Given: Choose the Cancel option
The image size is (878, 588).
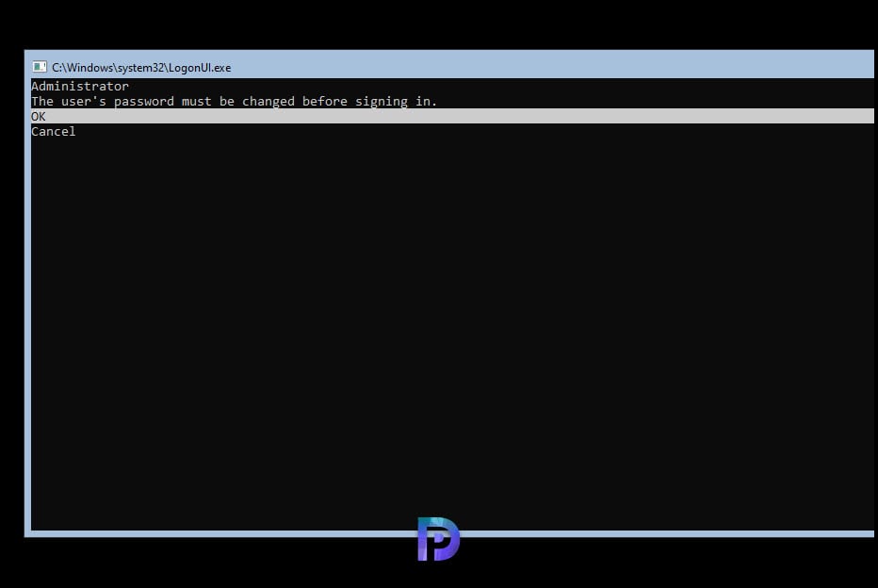Looking at the screenshot, I should coord(53,132).
